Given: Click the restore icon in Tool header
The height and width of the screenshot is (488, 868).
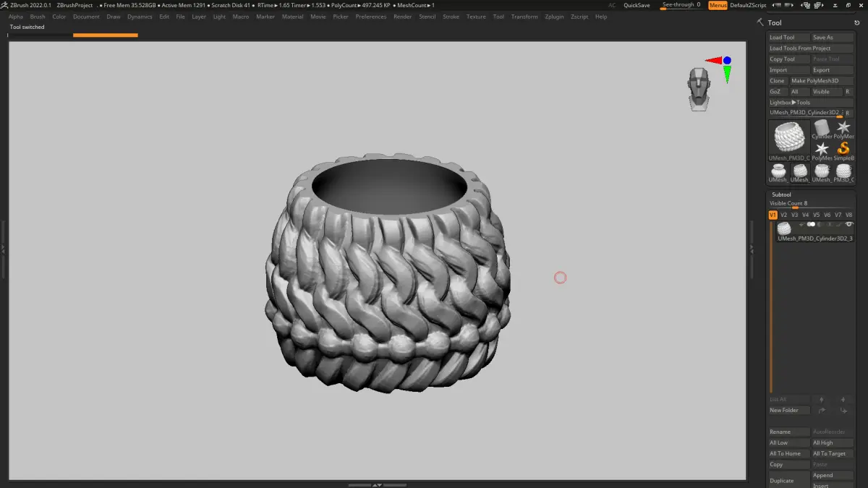Looking at the screenshot, I should [856, 22].
